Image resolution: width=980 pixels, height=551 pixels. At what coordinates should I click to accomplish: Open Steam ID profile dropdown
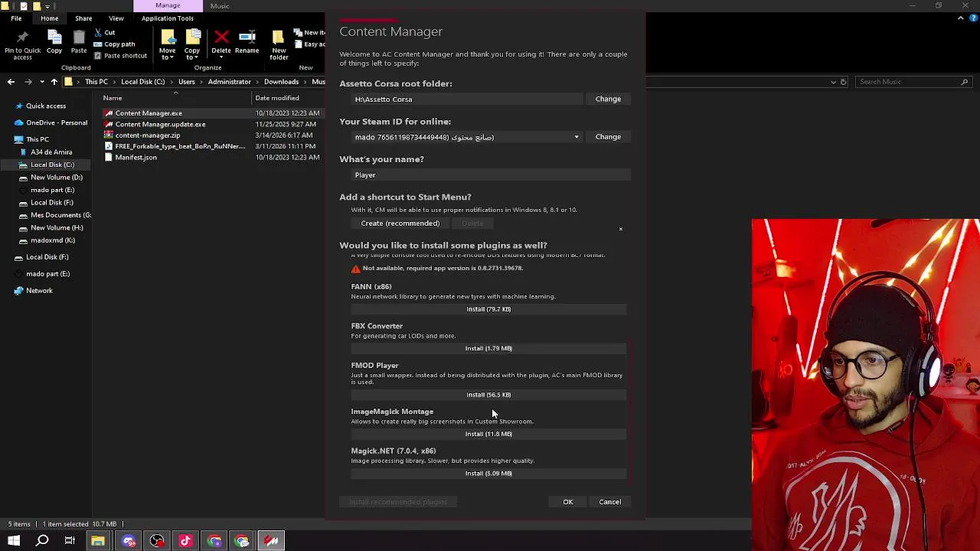point(577,137)
